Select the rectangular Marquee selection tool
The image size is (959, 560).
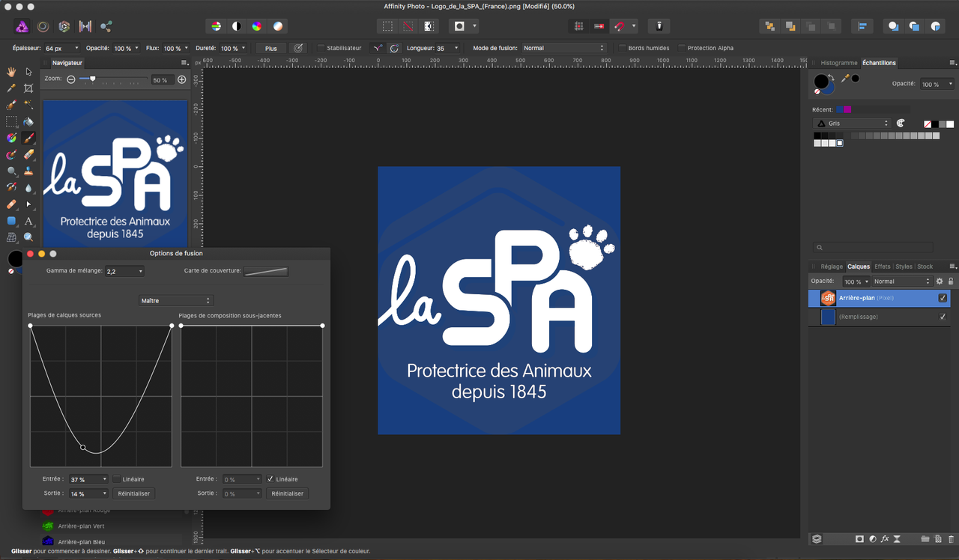coord(11,121)
